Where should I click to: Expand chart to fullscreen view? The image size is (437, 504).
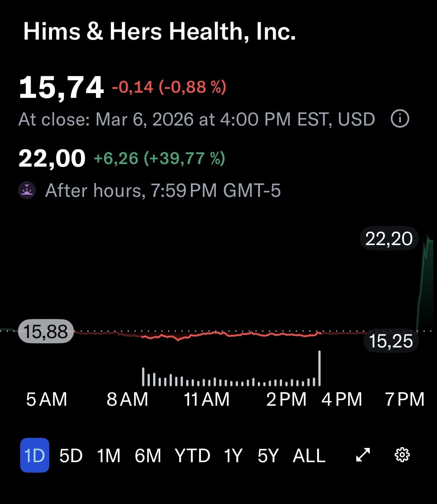[x=363, y=455]
